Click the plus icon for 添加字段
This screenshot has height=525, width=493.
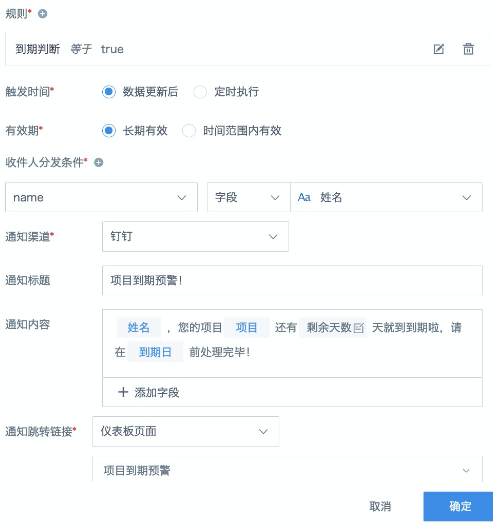[123, 392]
